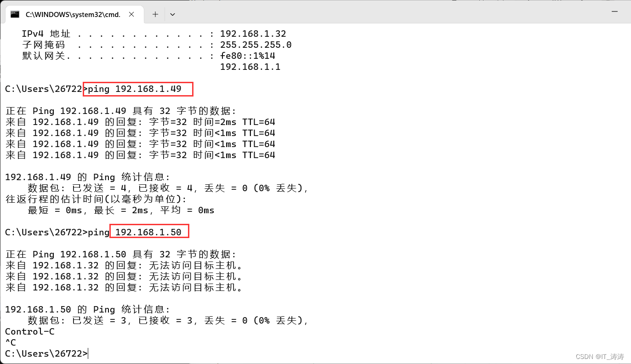Close the cmd.exe tab
Image resolution: width=631 pixels, height=364 pixels.
(x=131, y=14)
